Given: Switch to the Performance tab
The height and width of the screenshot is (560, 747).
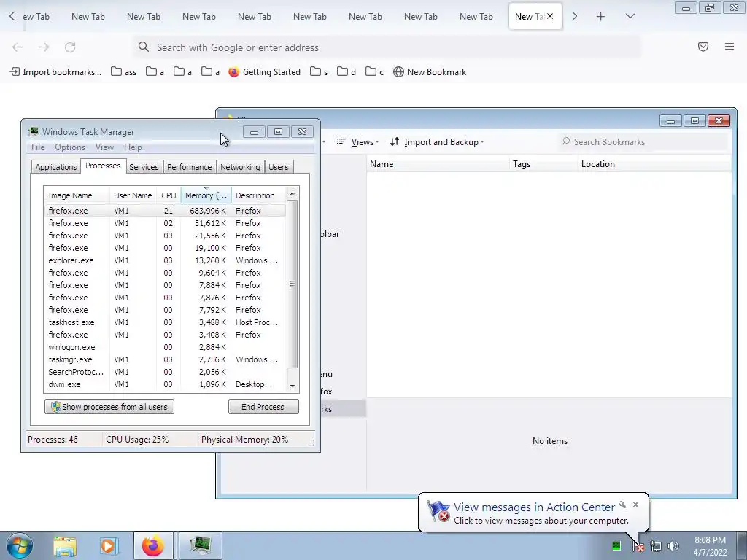Looking at the screenshot, I should tap(189, 167).
